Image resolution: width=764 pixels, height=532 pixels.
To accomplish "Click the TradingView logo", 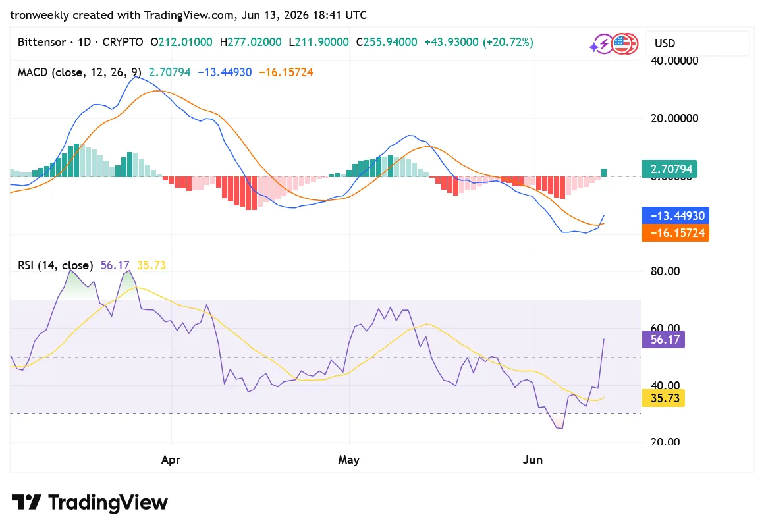I will point(90,502).
